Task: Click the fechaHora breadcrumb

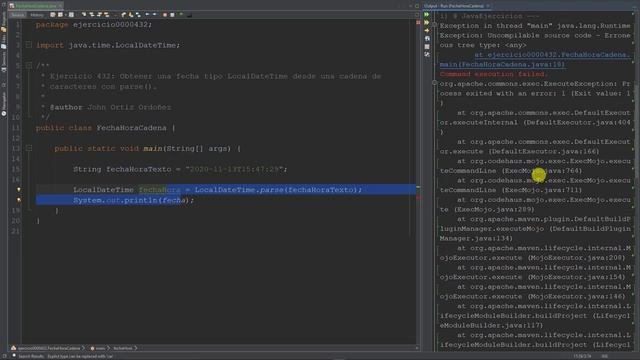Action: [123, 348]
